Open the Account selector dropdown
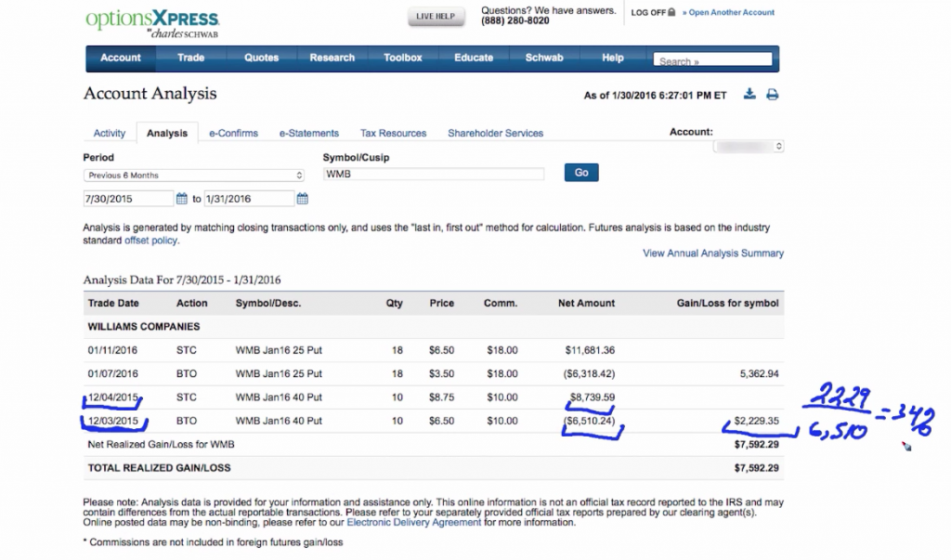This screenshot has height=560, width=951. 749,146
